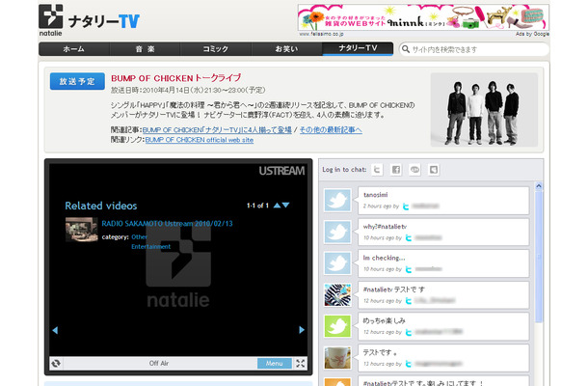This screenshot has width=588, height=386.
Task: Go to previous related videos page (up arrow)
Action: coord(277,205)
